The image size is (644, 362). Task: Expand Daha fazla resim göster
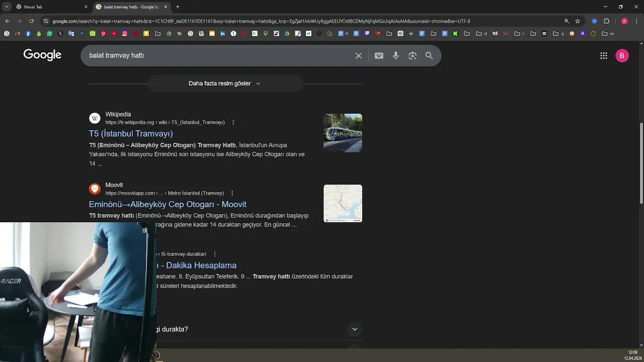[225, 83]
